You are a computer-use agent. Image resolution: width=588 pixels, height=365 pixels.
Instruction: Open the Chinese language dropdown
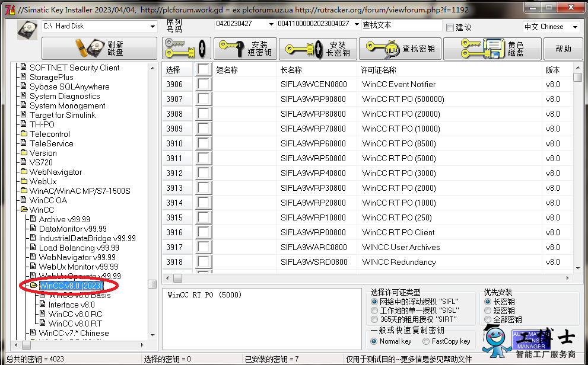[576, 27]
